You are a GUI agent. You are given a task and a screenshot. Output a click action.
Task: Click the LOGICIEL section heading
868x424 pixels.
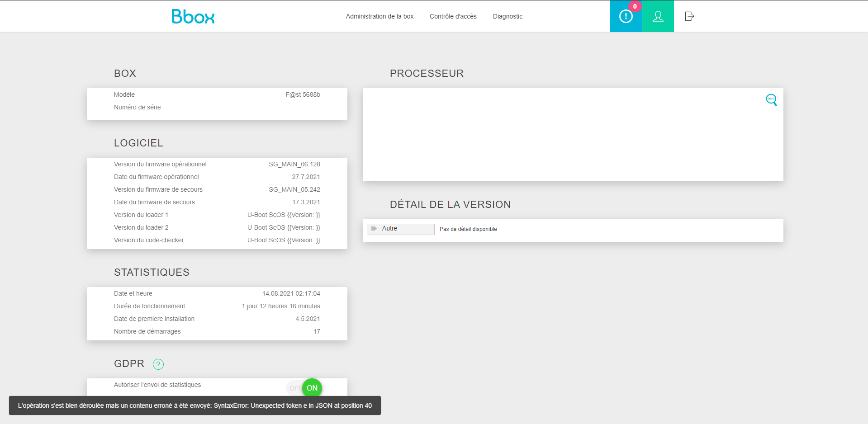pyautogui.click(x=138, y=143)
